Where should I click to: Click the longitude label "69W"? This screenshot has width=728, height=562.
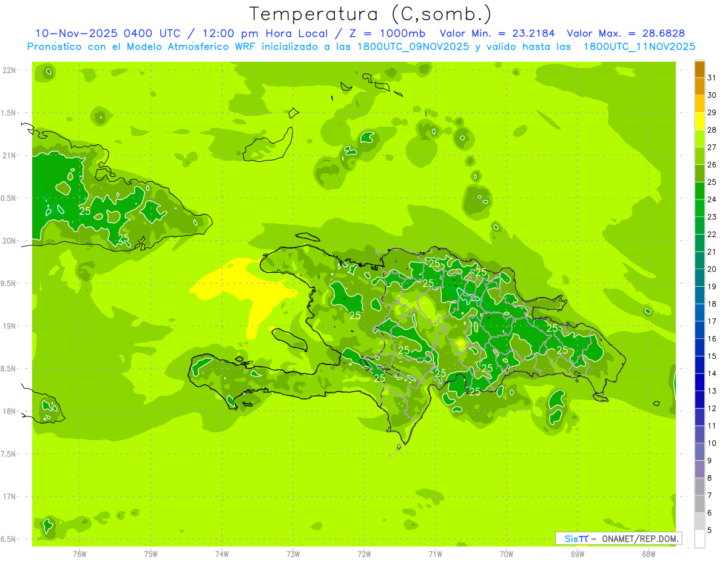pos(577,554)
